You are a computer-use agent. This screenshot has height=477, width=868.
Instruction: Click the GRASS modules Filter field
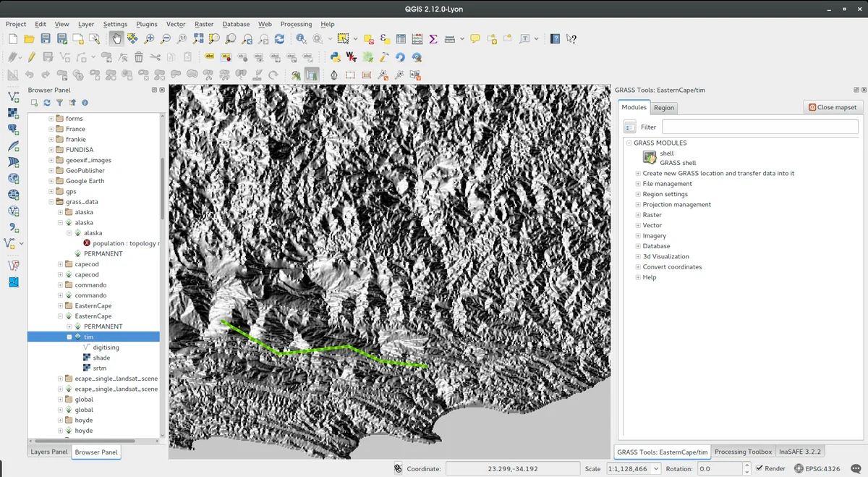tap(759, 127)
